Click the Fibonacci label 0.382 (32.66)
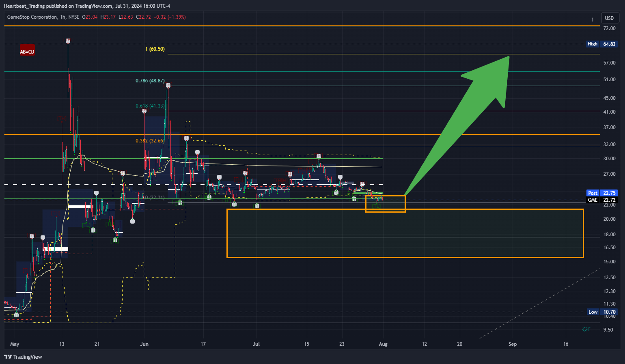The image size is (625, 364). 150,141
